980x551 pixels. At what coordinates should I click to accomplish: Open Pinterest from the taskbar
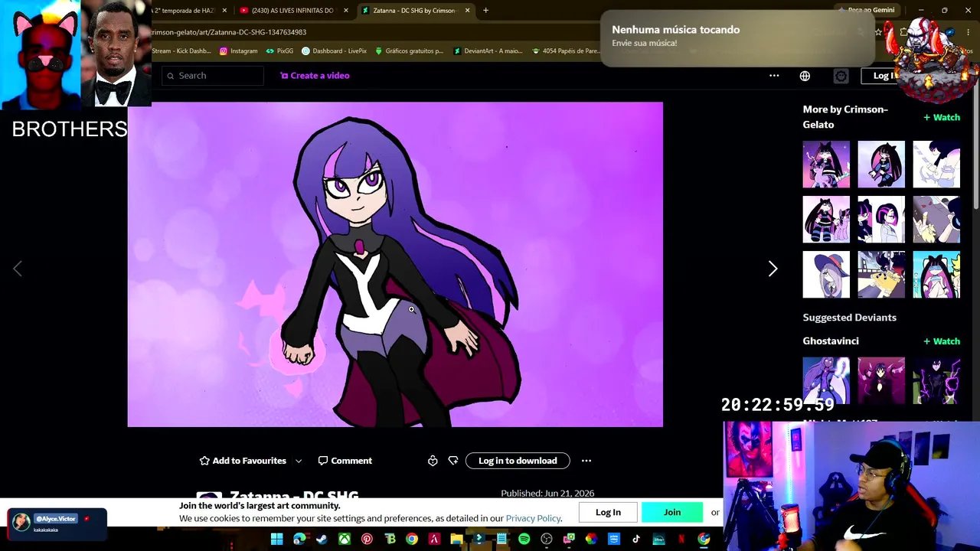coord(367,539)
